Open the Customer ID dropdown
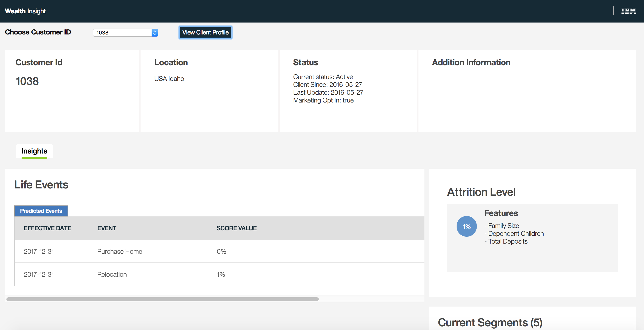This screenshot has width=644, height=330. click(x=122, y=33)
